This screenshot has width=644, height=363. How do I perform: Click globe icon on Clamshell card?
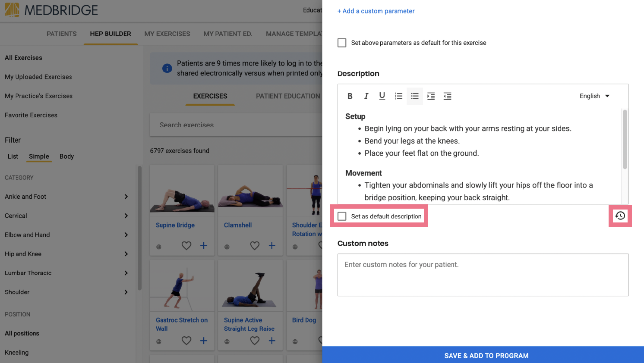[x=227, y=247]
